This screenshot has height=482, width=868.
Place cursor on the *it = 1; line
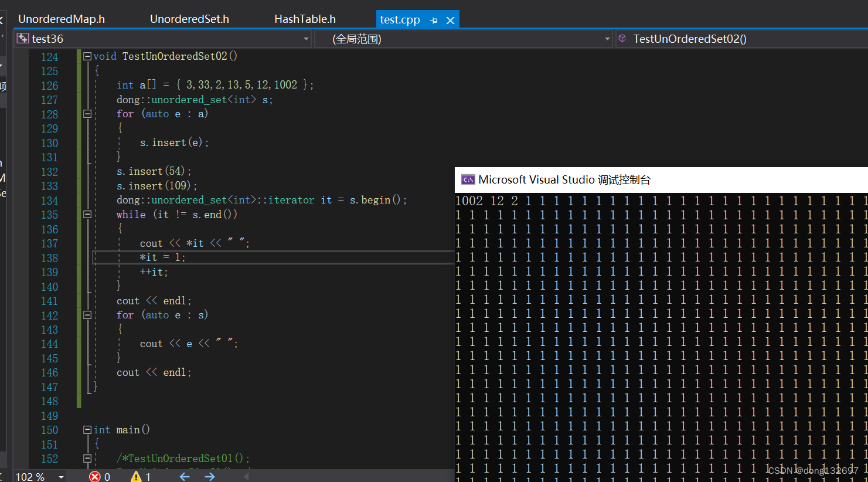click(162, 257)
